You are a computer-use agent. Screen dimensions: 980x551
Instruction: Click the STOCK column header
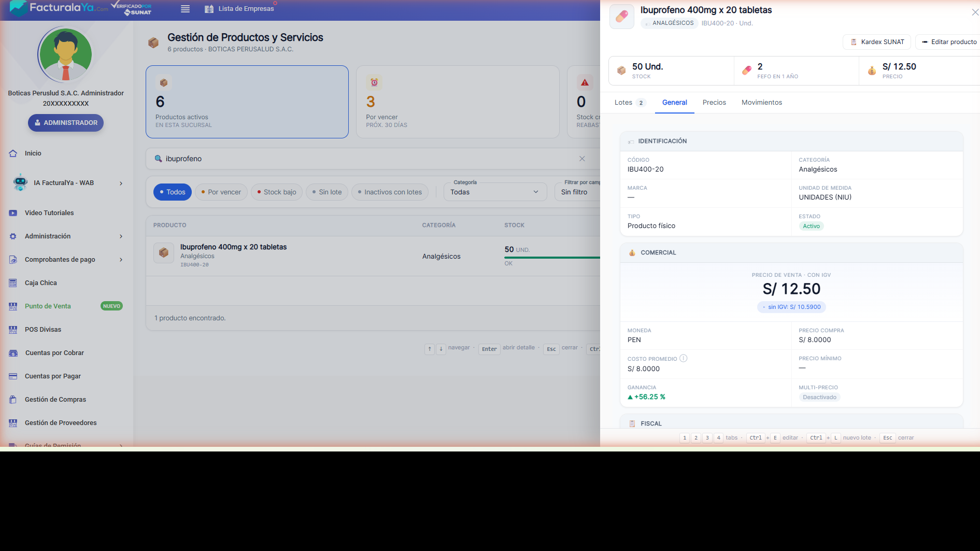[515, 225]
